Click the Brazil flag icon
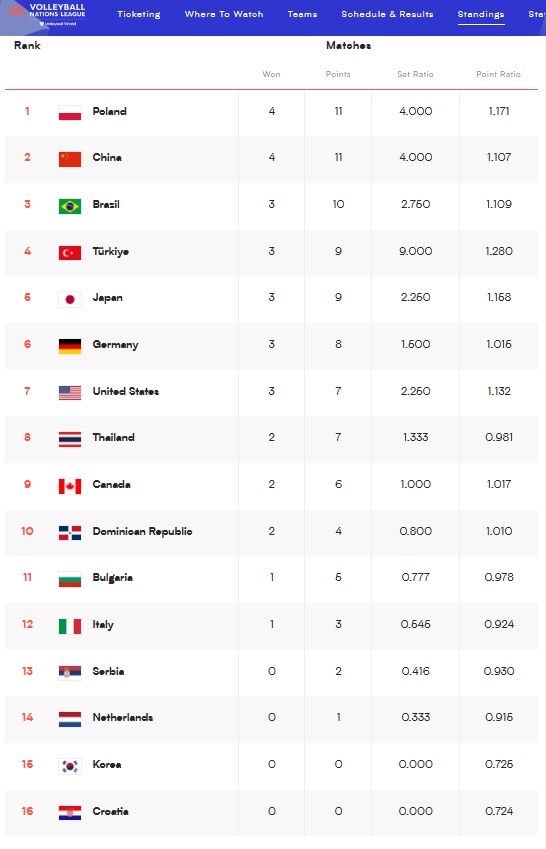546x849 pixels. click(70, 206)
